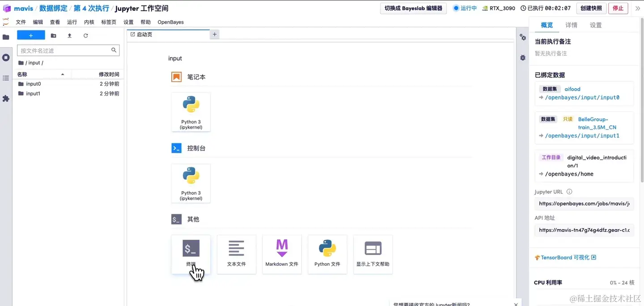The height and width of the screenshot is (306, 644).
Task: Switch to the 设置 tab in right panel
Action: [x=596, y=25]
